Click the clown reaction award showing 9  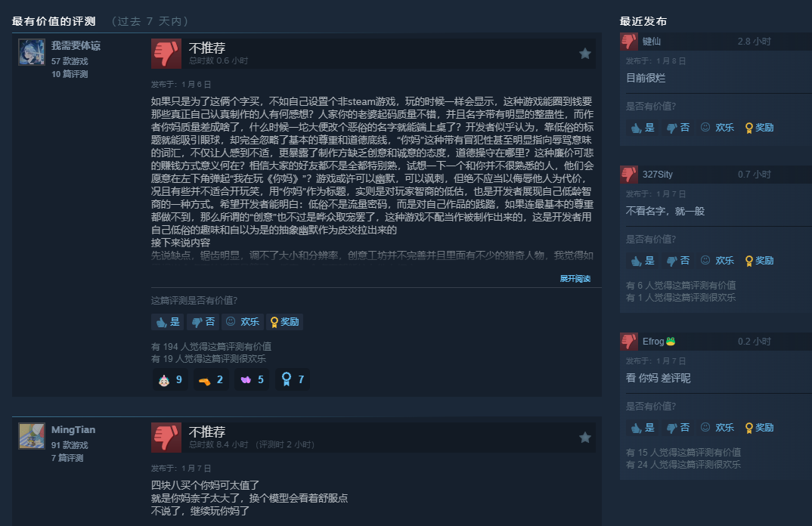tap(170, 380)
